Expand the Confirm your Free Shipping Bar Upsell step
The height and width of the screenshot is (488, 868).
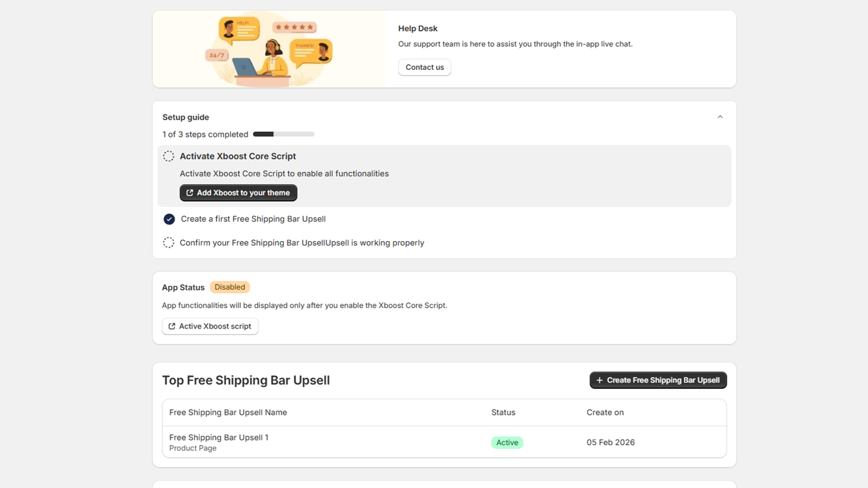302,243
